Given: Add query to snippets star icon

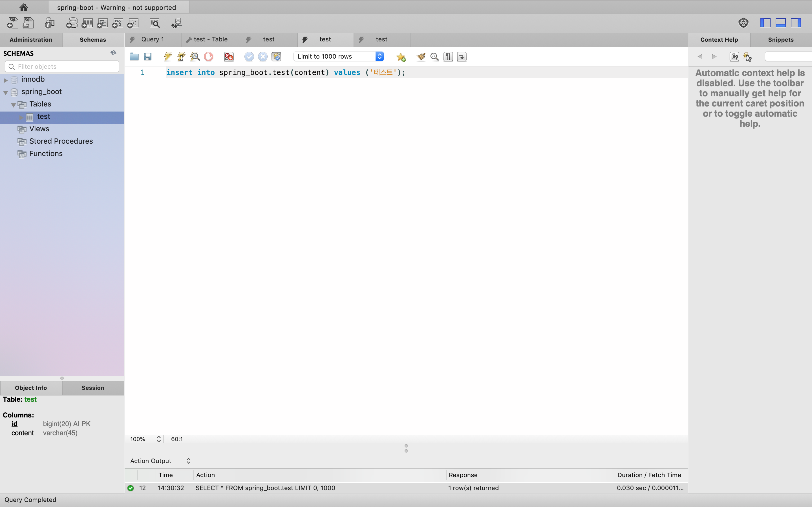Looking at the screenshot, I should (401, 57).
